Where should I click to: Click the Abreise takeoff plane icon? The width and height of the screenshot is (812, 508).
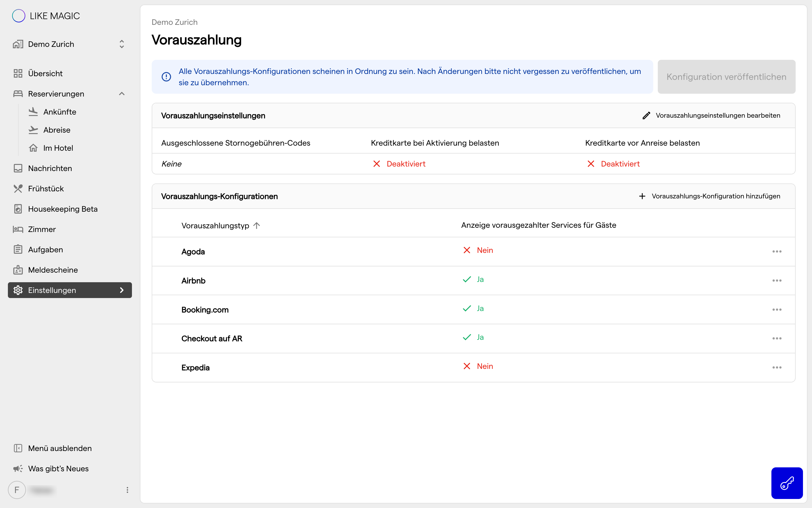click(x=33, y=130)
